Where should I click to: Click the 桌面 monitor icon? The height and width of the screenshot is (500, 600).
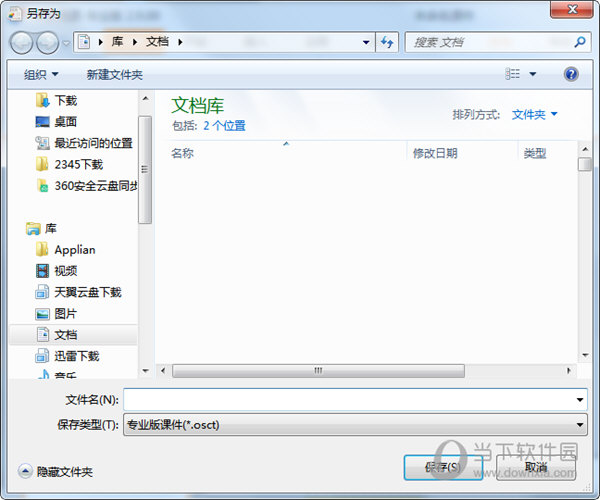point(42,122)
